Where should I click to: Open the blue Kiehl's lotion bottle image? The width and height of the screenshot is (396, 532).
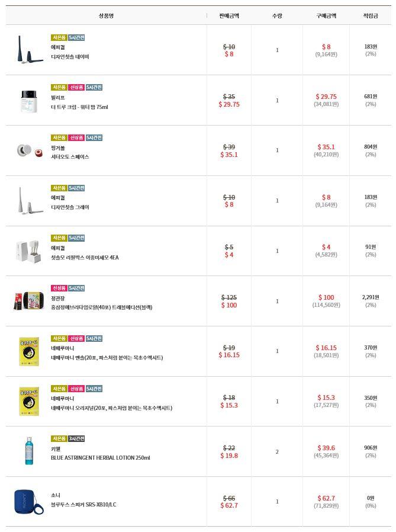pyautogui.click(x=29, y=451)
